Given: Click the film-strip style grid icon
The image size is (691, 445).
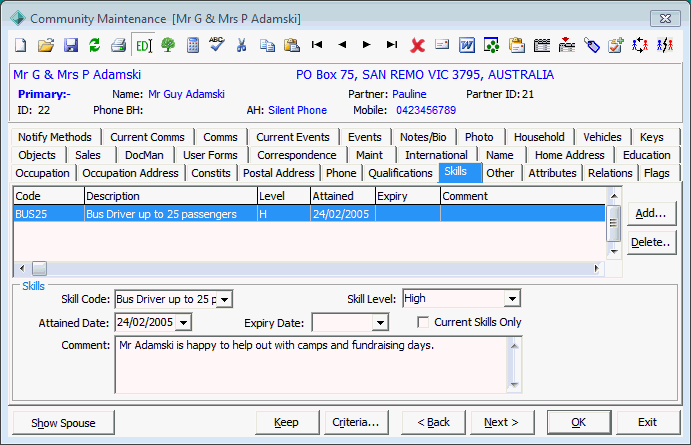Looking at the screenshot, I should tap(542, 45).
